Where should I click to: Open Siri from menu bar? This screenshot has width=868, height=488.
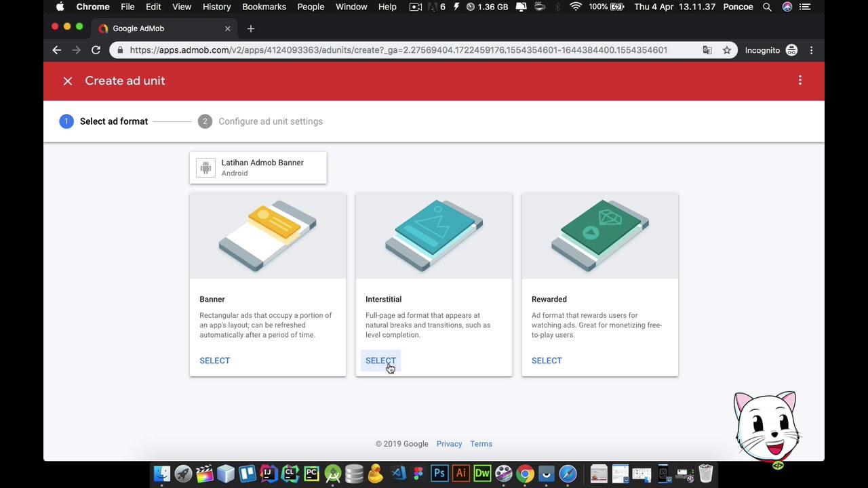pyautogui.click(x=787, y=7)
